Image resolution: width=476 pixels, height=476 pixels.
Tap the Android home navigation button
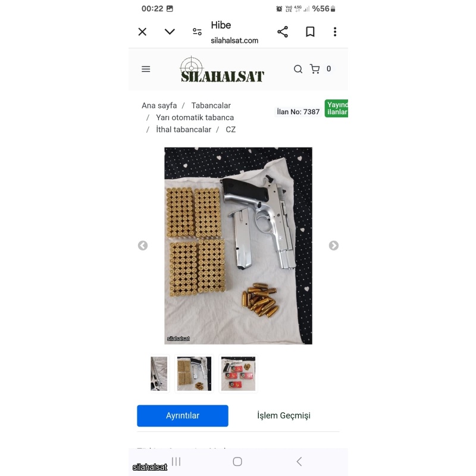[237, 462]
